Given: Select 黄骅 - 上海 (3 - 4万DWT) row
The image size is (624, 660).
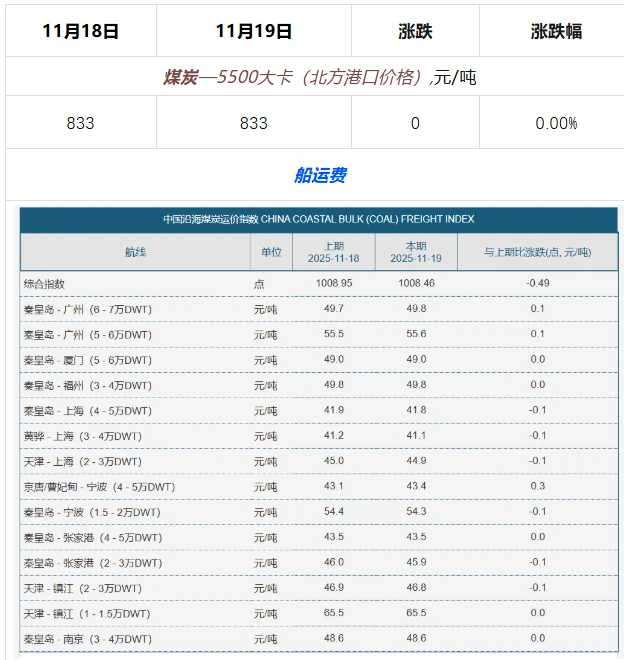Looking at the screenshot, I should tap(319, 436).
